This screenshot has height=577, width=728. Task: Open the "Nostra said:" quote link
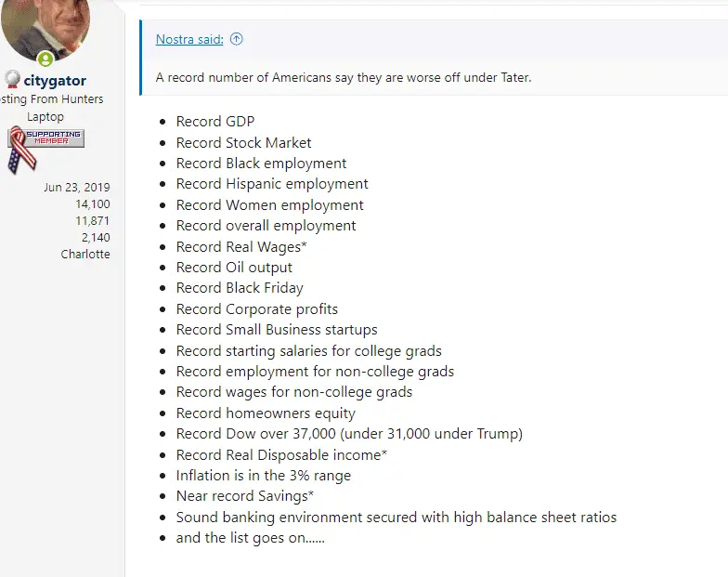click(x=189, y=39)
